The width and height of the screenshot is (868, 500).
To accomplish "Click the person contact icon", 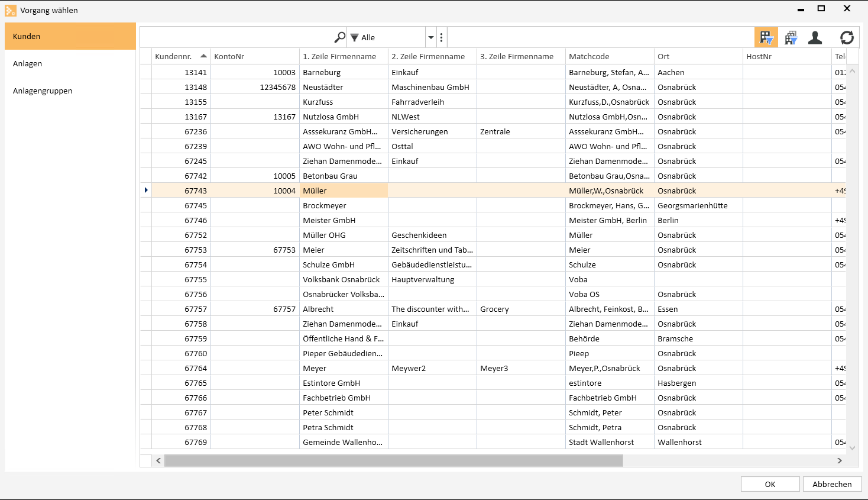I will [x=815, y=37].
